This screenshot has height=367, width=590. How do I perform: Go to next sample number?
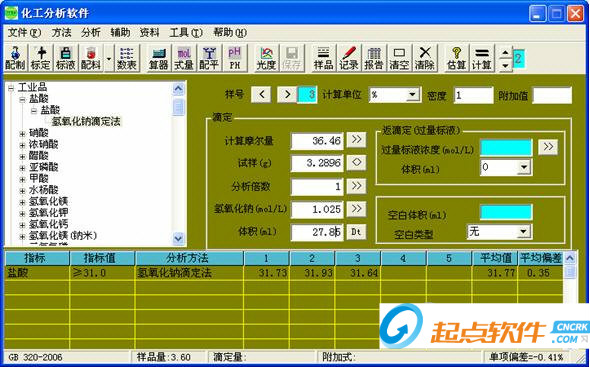tap(287, 94)
